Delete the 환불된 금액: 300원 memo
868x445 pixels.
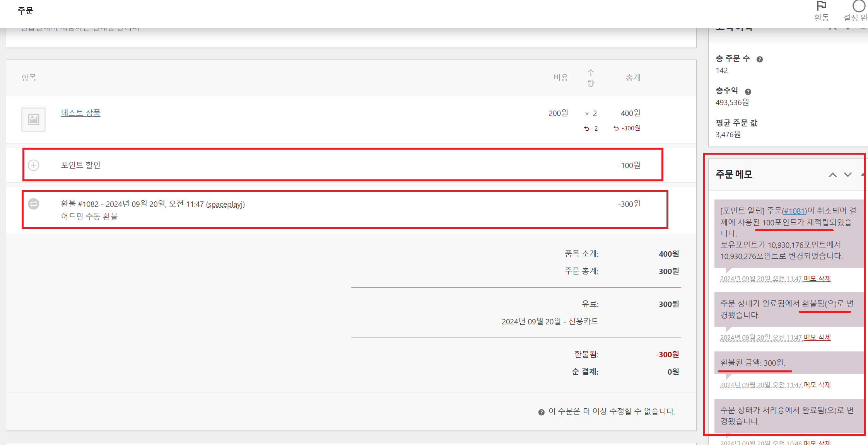coord(817,385)
